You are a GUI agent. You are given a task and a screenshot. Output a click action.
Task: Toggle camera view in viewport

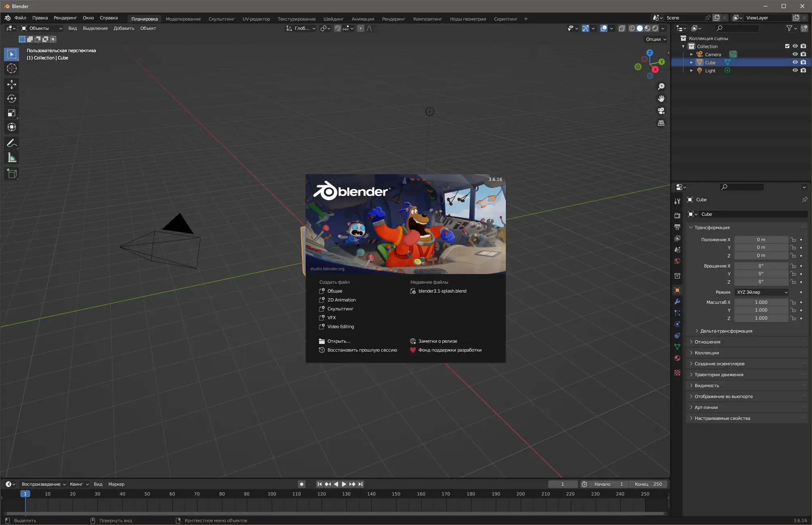[x=661, y=111]
